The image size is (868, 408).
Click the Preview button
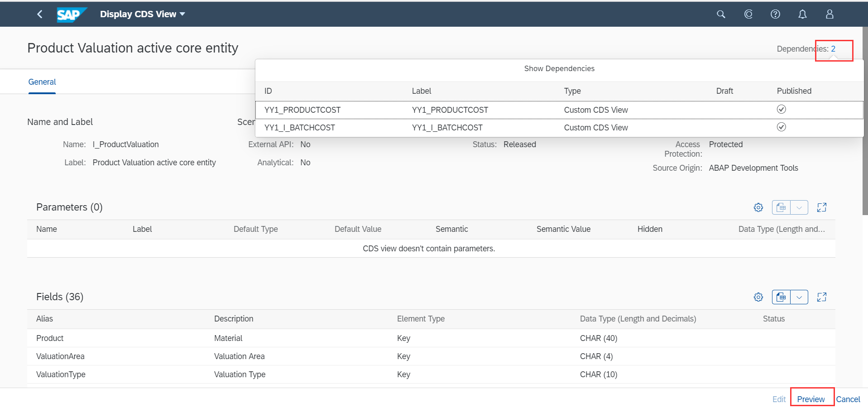pyautogui.click(x=811, y=399)
